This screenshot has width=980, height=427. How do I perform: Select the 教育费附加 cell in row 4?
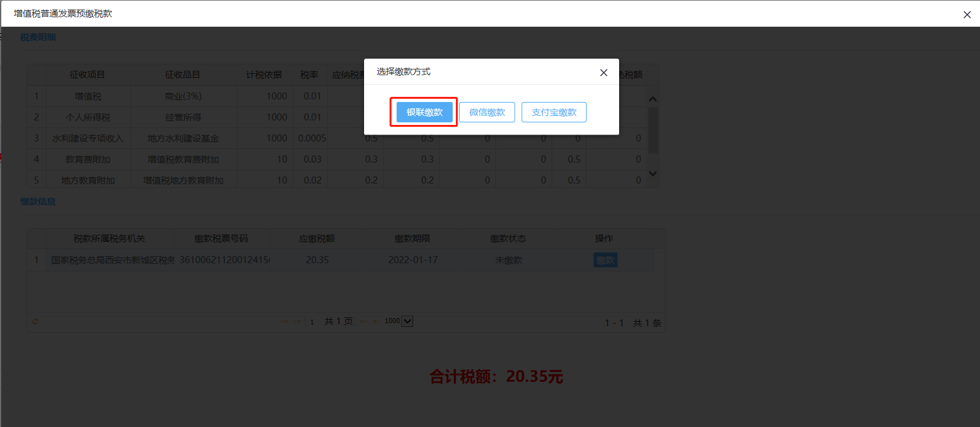[87, 159]
